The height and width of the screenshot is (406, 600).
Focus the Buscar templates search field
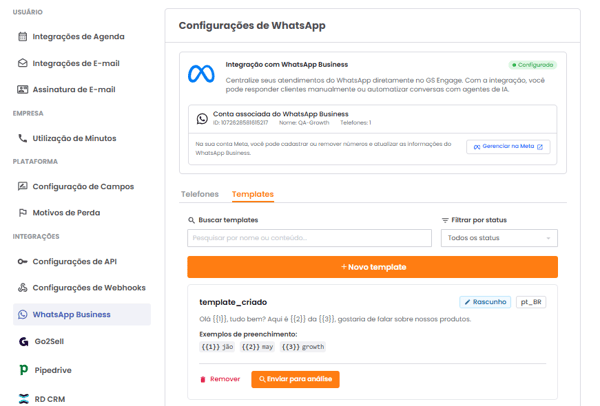309,238
